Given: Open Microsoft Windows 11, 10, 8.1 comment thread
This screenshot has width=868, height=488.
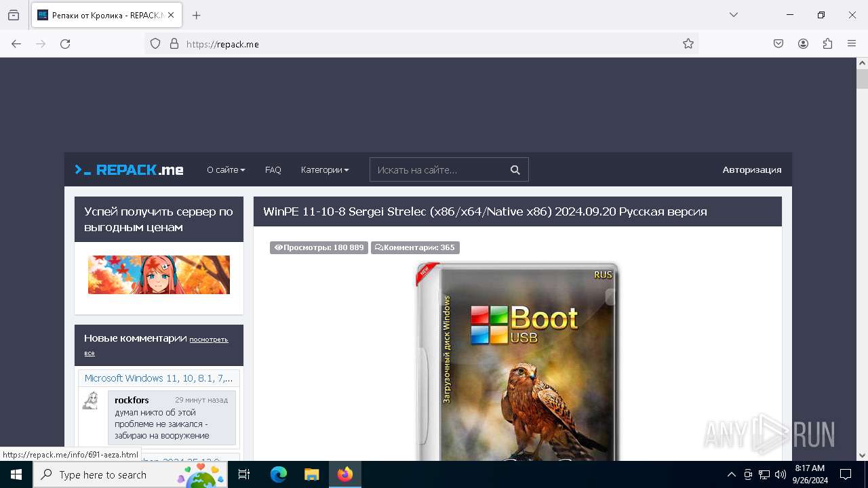Looking at the screenshot, I should click(x=159, y=378).
